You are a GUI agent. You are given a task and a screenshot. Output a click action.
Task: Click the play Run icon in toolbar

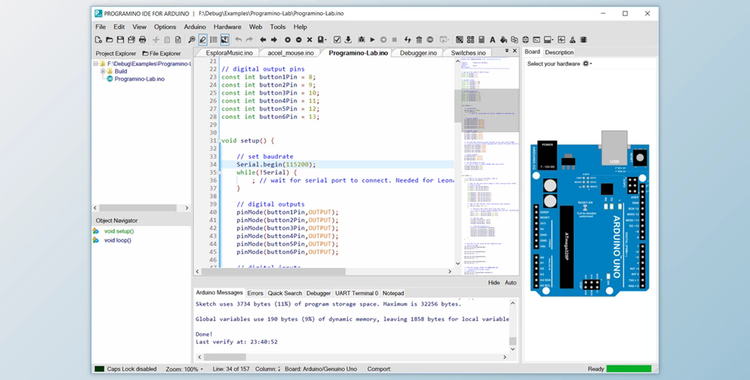pyautogui.click(x=373, y=40)
